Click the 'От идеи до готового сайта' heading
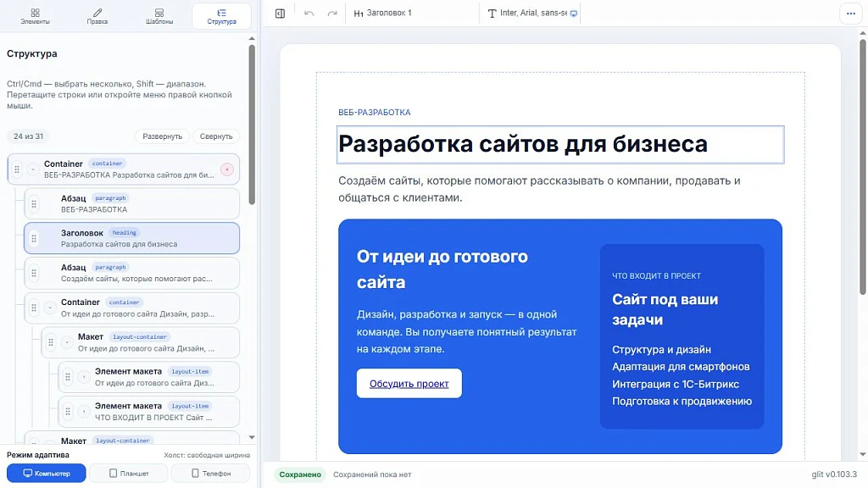 (442, 269)
